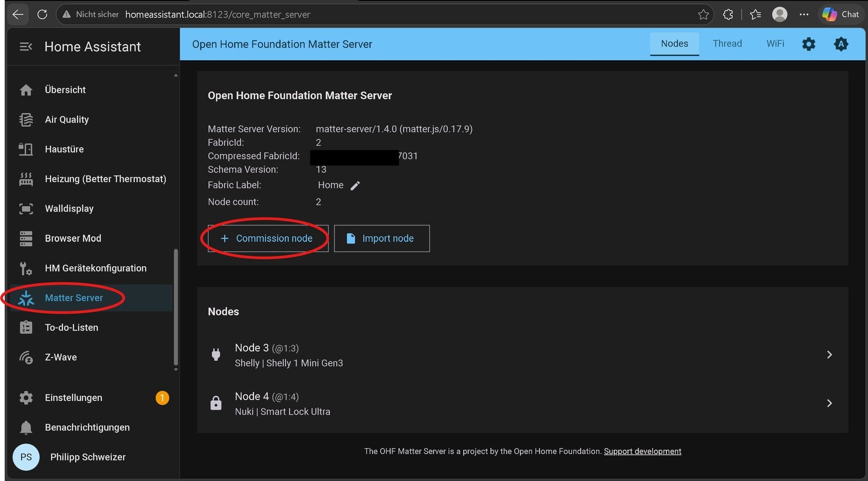Expand Node 3 details chevron
The width and height of the screenshot is (868, 481).
coord(829,355)
